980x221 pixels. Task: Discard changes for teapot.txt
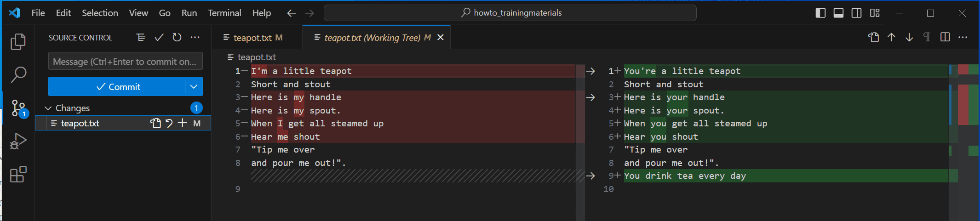pyautogui.click(x=169, y=123)
